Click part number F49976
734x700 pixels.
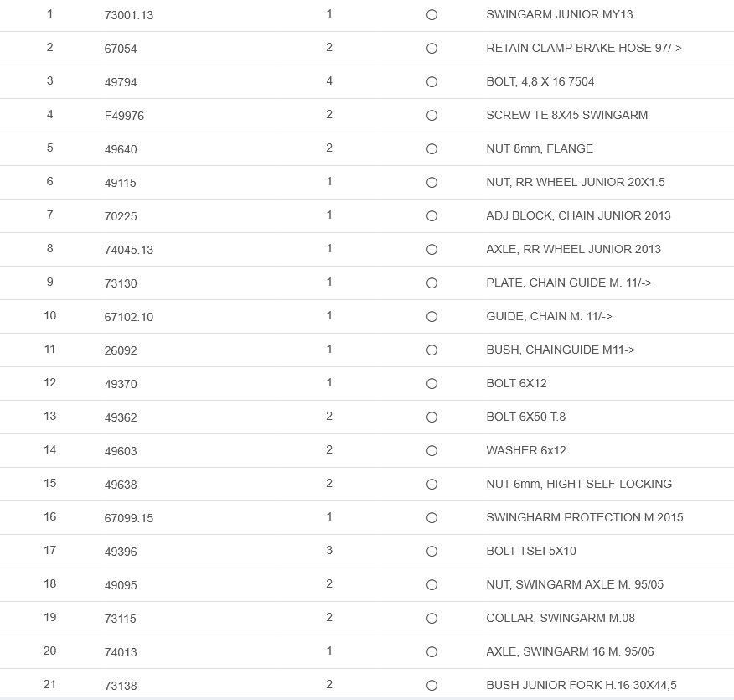pyautogui.click(x=124, y=116)
